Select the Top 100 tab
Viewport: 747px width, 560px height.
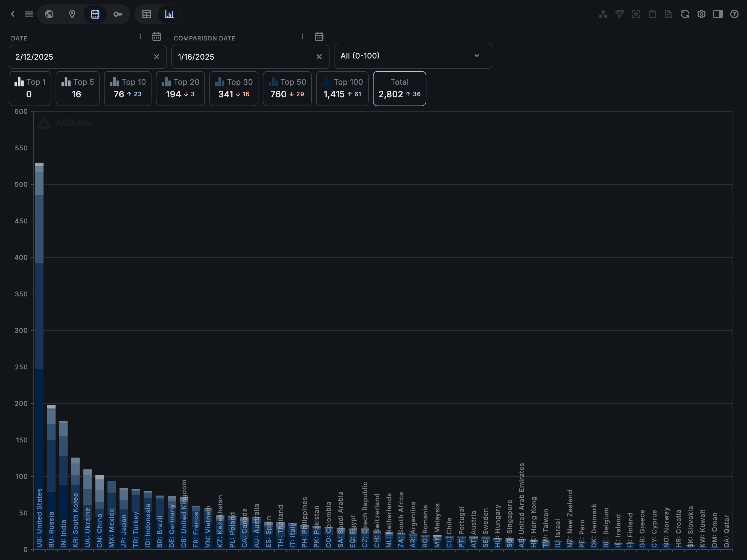342,89
